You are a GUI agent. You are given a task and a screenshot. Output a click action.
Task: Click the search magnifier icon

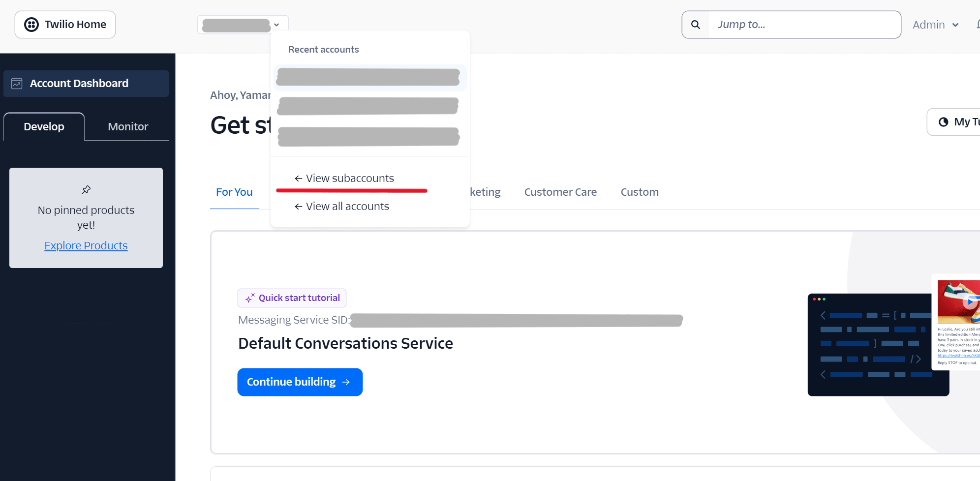696,25
